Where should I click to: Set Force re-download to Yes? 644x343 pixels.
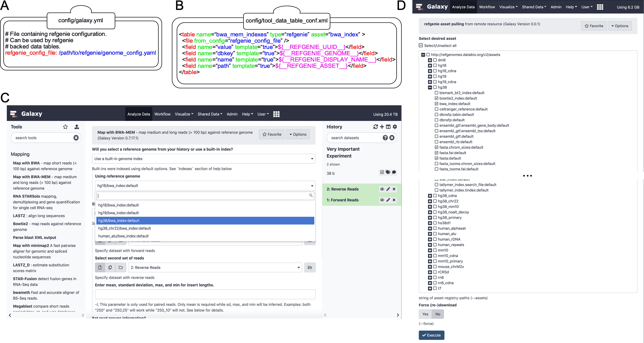click(425, 314)
